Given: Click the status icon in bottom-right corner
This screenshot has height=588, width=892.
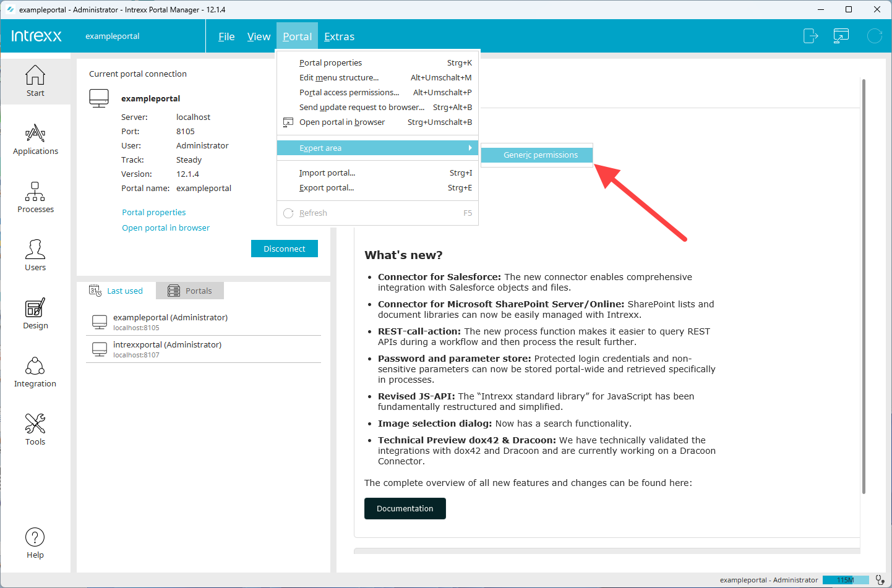Looking at the screenshot, I should pyautogui.click(x=880, y=580).
